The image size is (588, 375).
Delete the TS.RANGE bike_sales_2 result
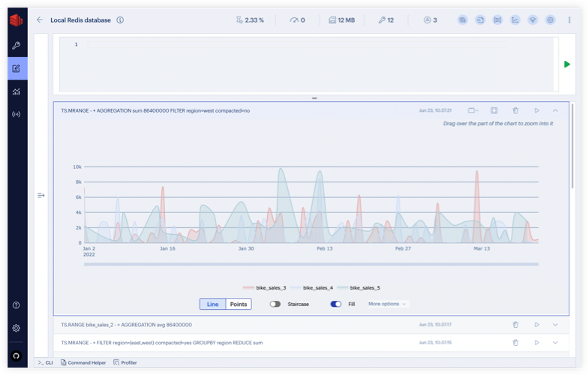[x=515, y=325]
